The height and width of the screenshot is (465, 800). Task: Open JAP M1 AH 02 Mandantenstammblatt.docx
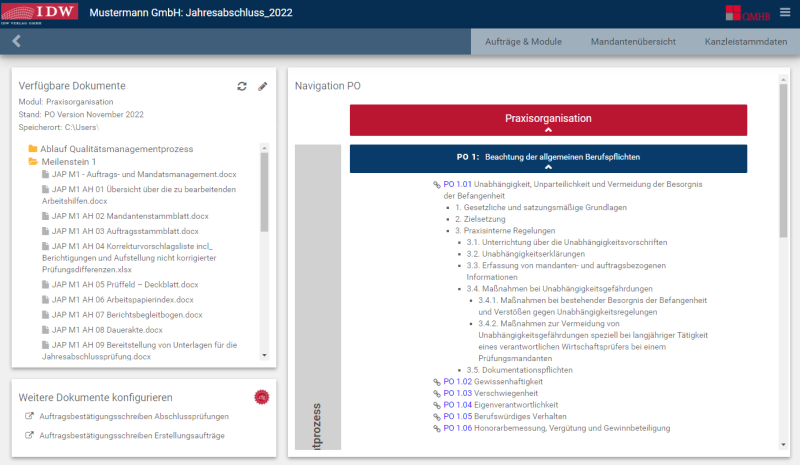click(126, 216)
